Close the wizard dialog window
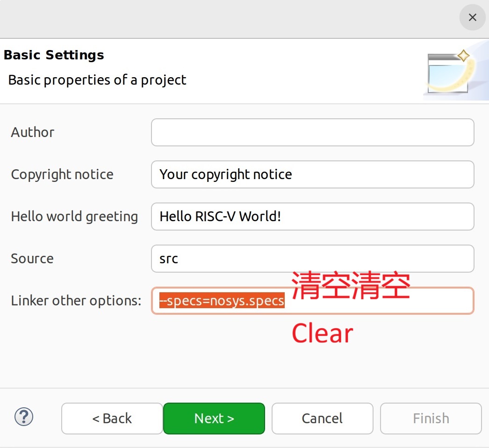Image resolution: width=489 pixels, height=448 pixels. click(x=472, y=17)
